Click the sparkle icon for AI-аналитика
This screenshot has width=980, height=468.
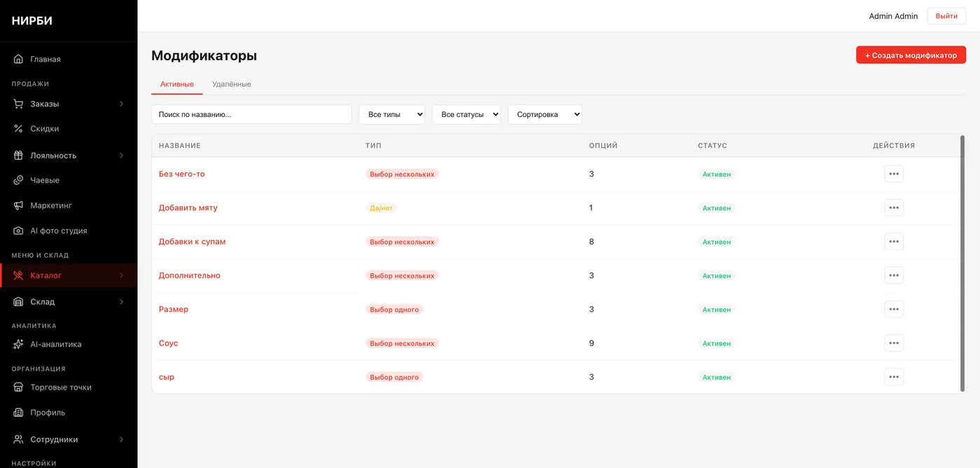[19, 344]
